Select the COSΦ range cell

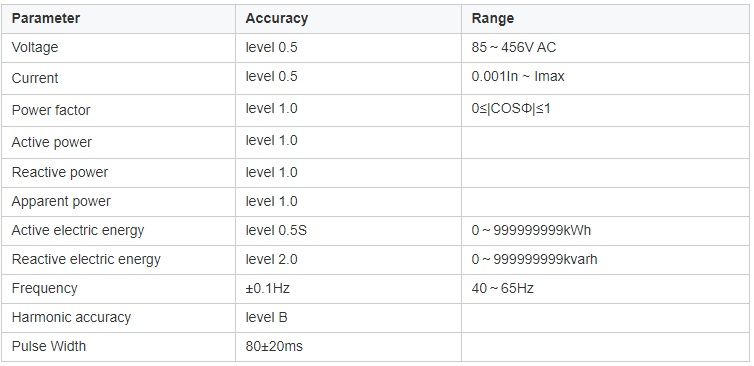tap(605, 110)
